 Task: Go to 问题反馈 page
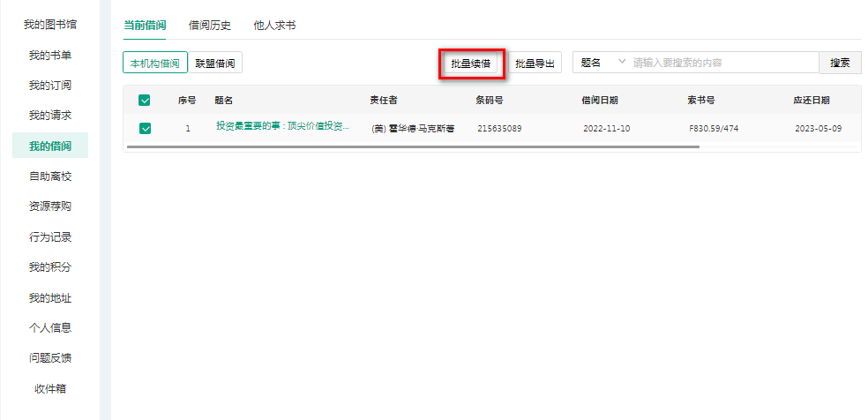(49, 358)
